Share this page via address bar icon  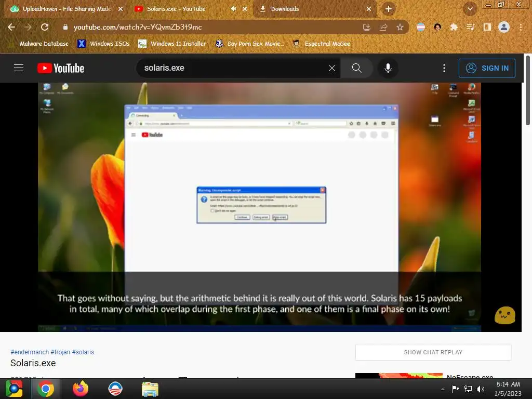383,27
